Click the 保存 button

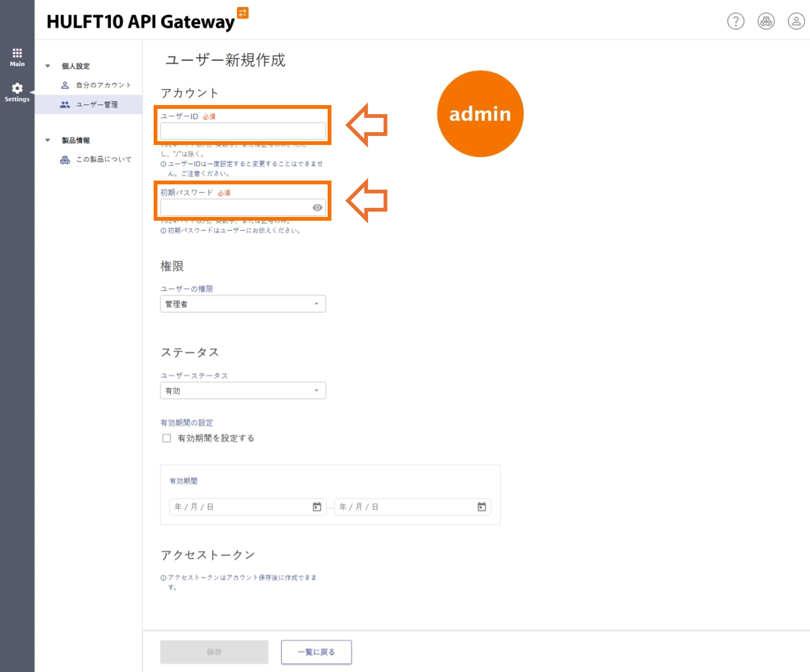tap(214, 652)
